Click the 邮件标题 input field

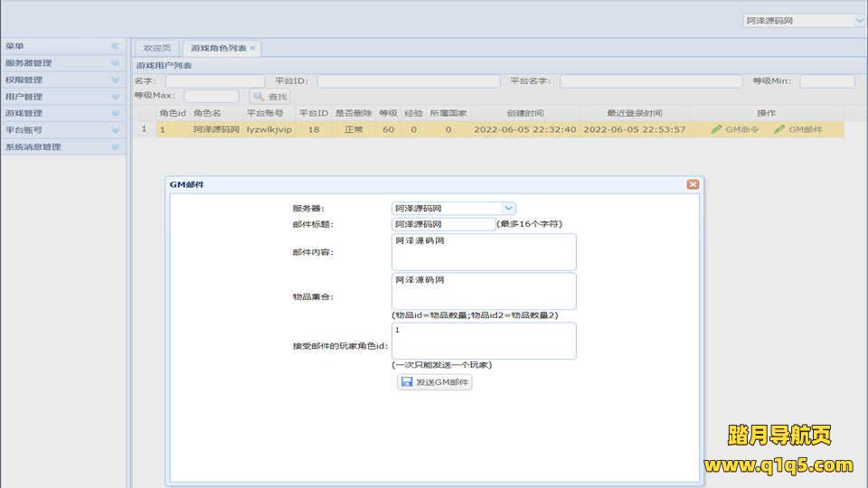pos(443,224)
